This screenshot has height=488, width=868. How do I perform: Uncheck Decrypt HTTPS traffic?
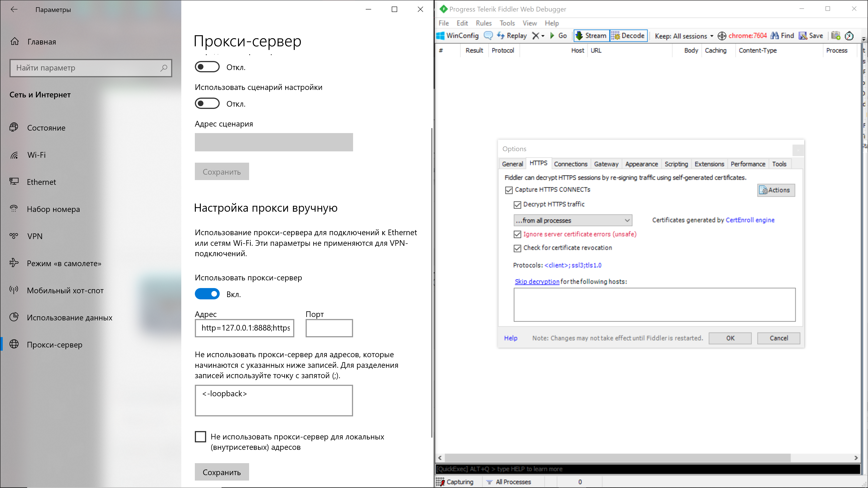(x=517, y=205)
